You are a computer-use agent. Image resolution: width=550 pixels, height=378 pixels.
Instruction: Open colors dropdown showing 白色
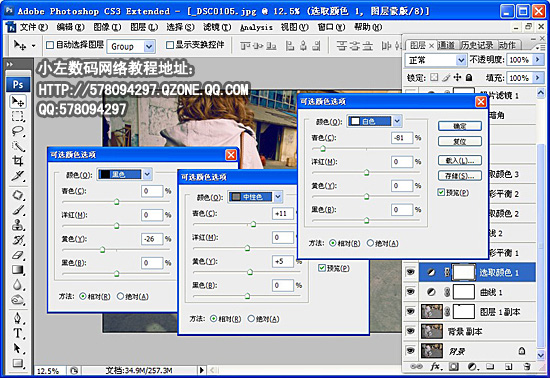click(397, 121)
